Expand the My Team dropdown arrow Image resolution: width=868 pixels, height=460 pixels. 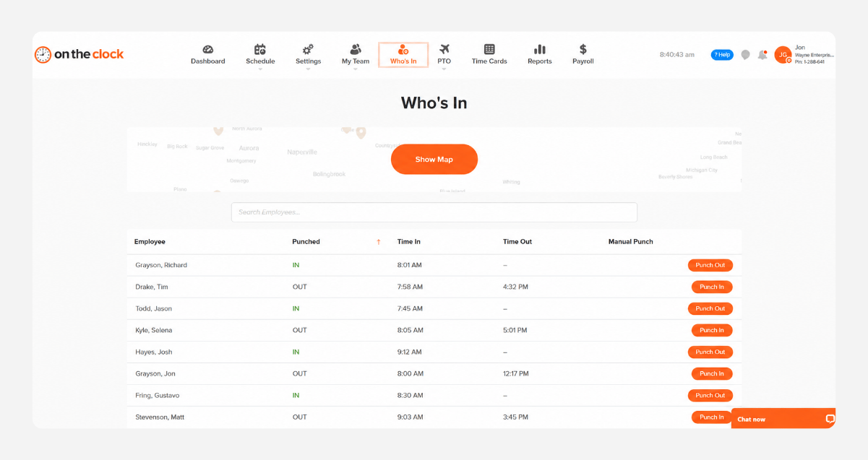(x=356, y=69)
